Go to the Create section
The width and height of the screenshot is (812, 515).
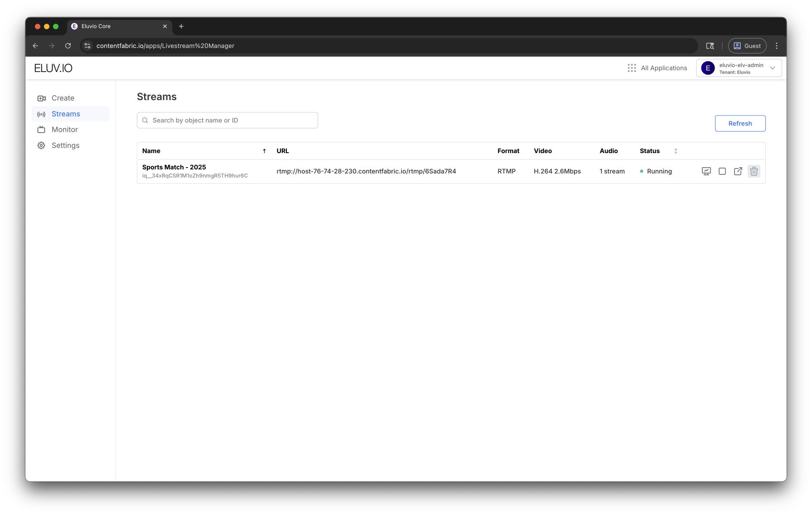63,98
